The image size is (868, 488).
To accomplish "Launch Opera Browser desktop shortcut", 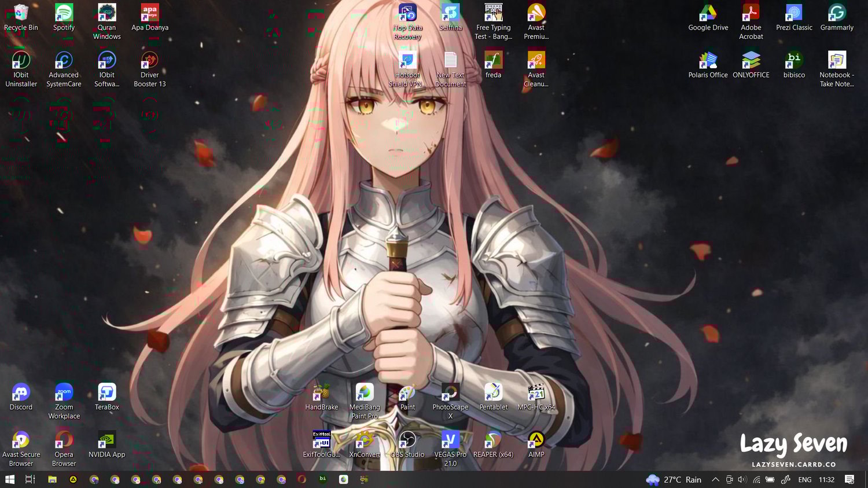I will pos(64,449).
